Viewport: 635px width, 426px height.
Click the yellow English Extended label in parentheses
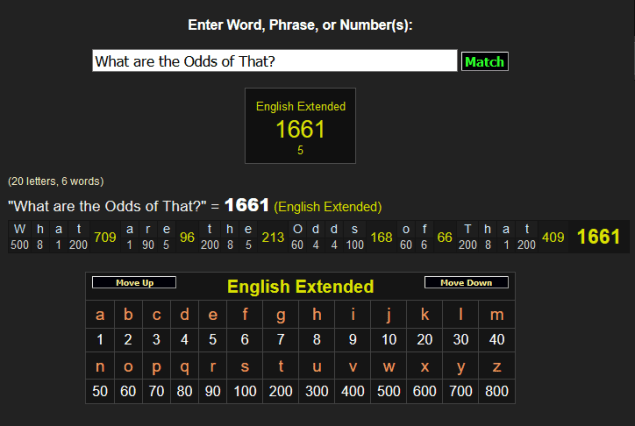(328, 207)
